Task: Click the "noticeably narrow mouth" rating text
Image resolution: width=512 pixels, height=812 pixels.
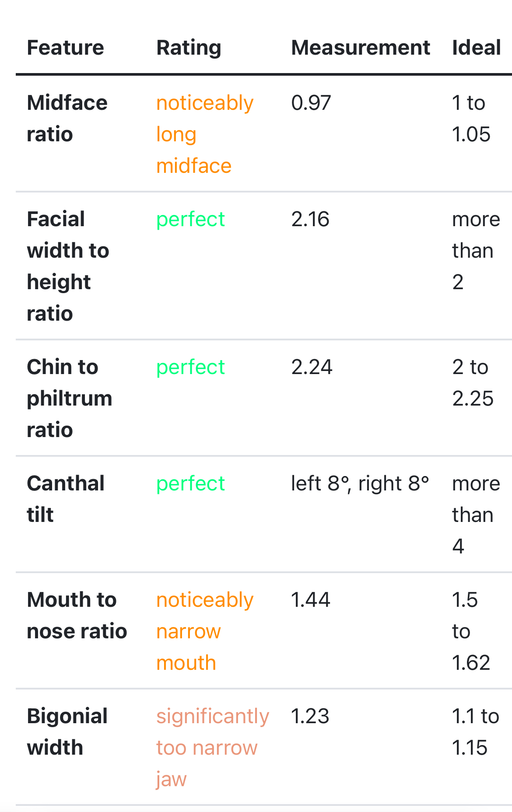Action: [204, 631]
